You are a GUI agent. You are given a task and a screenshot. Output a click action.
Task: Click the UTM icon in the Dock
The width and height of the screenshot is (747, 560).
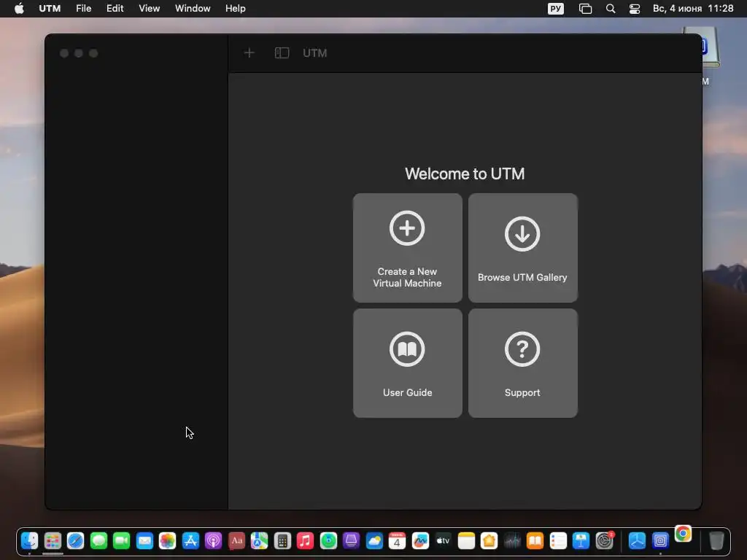click(x=660, y=541)
